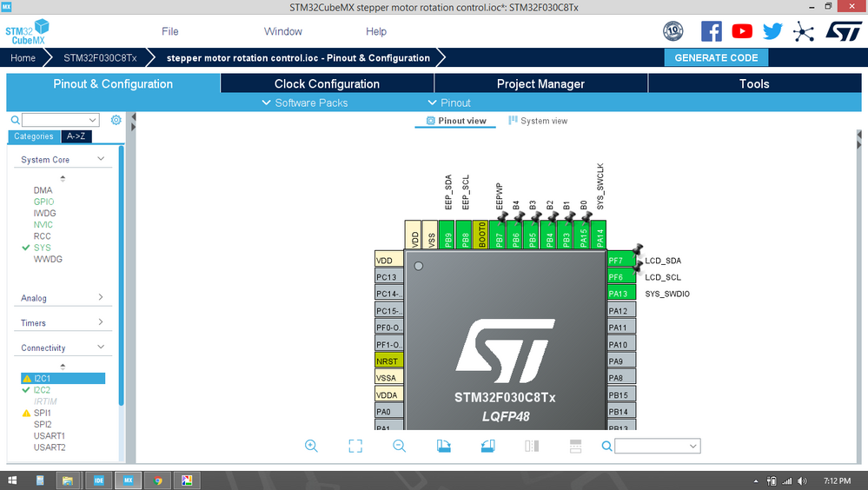Collapse the right-side panel arrow handle
This screenshot has width=868, height=490.
859,135
